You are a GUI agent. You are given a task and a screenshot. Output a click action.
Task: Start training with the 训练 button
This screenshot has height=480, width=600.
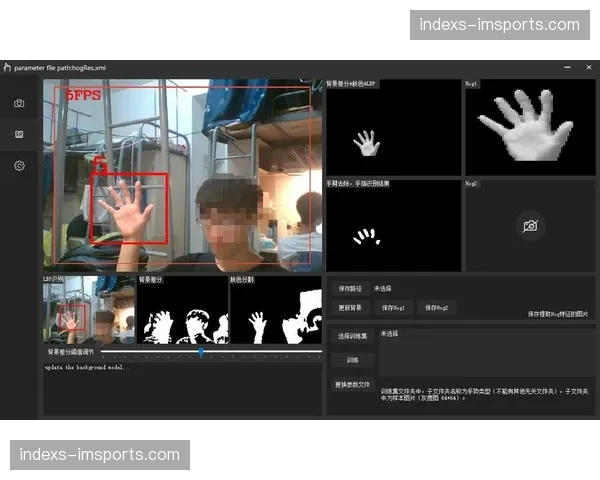[x=353, y=360]
